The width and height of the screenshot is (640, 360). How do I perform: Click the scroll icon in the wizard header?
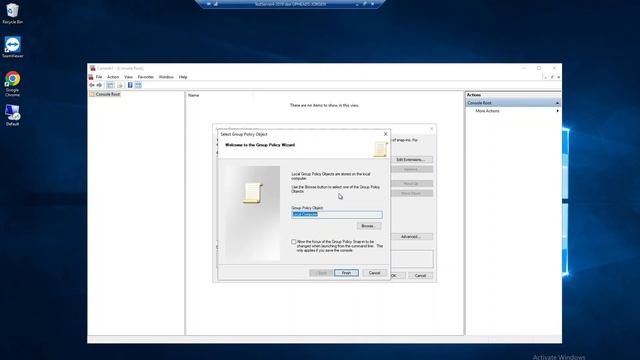click(380, 149)
